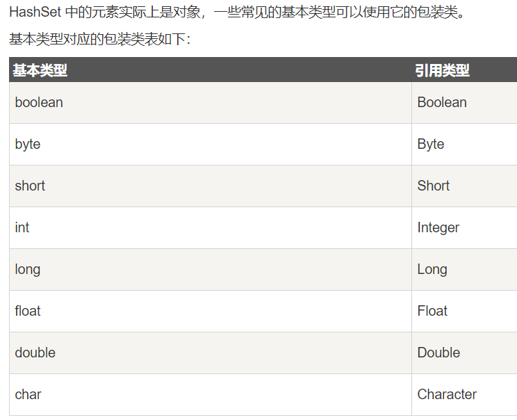
Task: Click the 基本类型 column header
Action: [211, 70]
